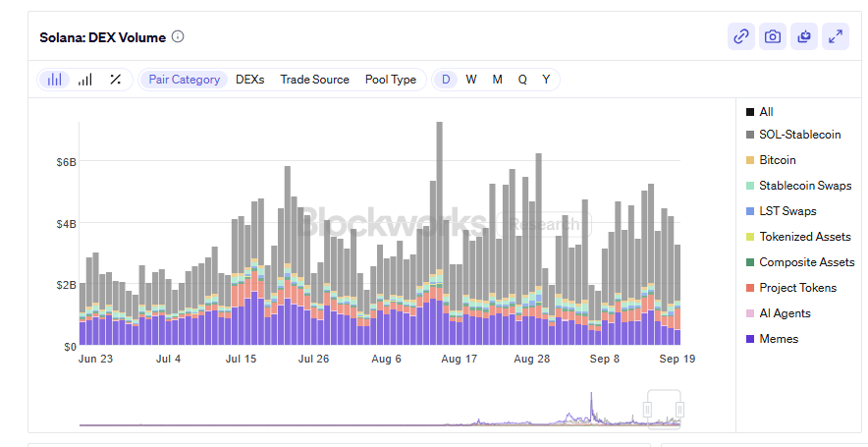Toggle the All legend entry
The image size is (868, 447).
click(760, 112)
